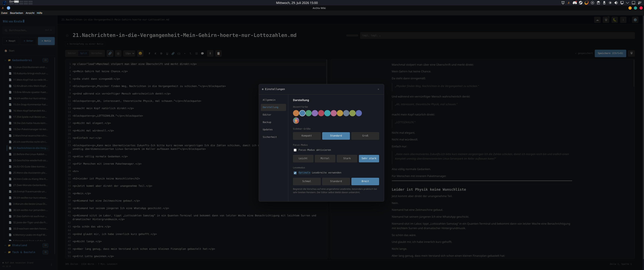This screenshot has height=270, width=644.
Task: Click the + Notiz button
Action: tap(46, 41)
